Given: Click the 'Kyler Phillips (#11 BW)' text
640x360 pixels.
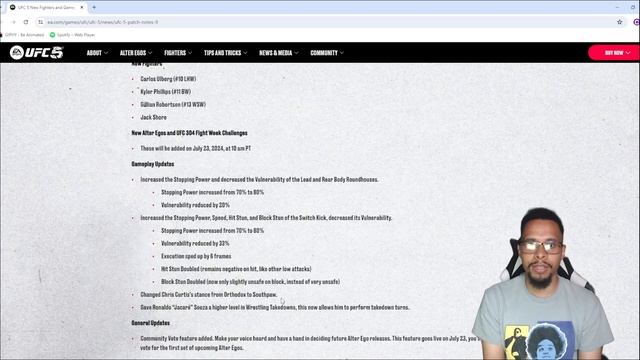Looking at the screenshot, I should click(x=166, y=91).
